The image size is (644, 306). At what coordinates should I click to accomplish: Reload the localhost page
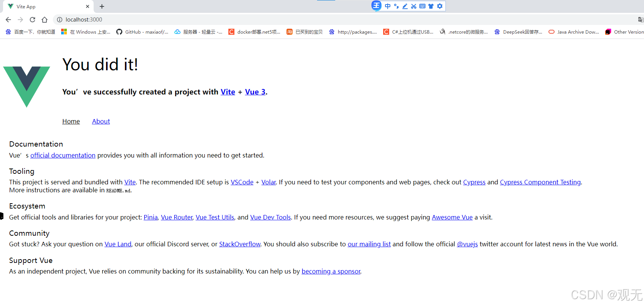[32, 20]
